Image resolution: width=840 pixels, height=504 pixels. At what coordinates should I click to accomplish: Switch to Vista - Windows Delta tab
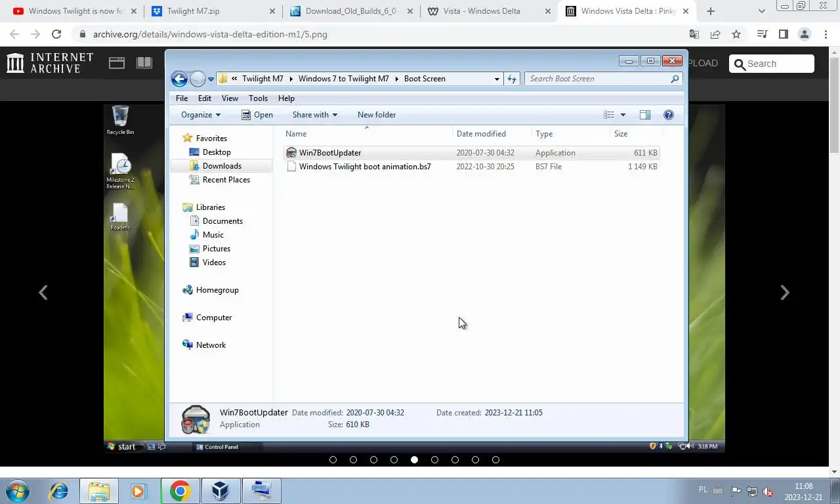click(x=489, y=11)
